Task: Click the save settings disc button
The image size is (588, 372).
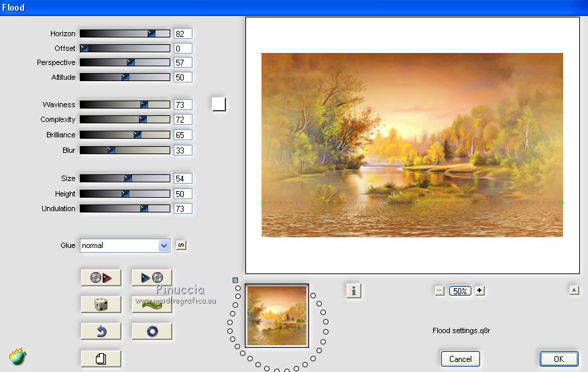Action: (152, 278)
